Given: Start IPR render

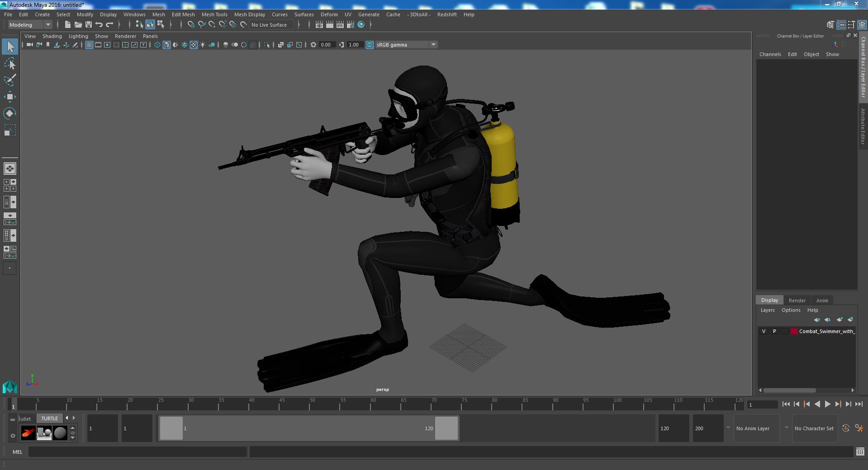Looking at the screenshot, I should pos(340,25).
